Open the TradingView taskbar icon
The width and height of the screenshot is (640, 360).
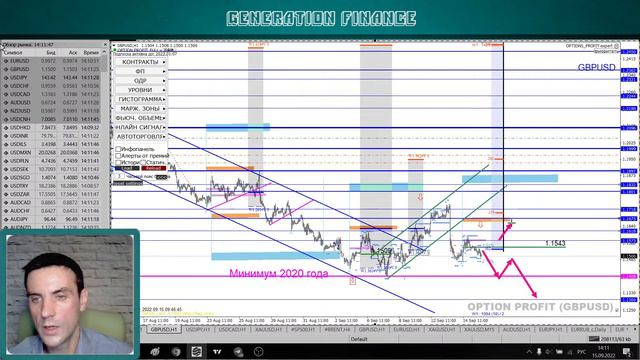click(217, 351)
